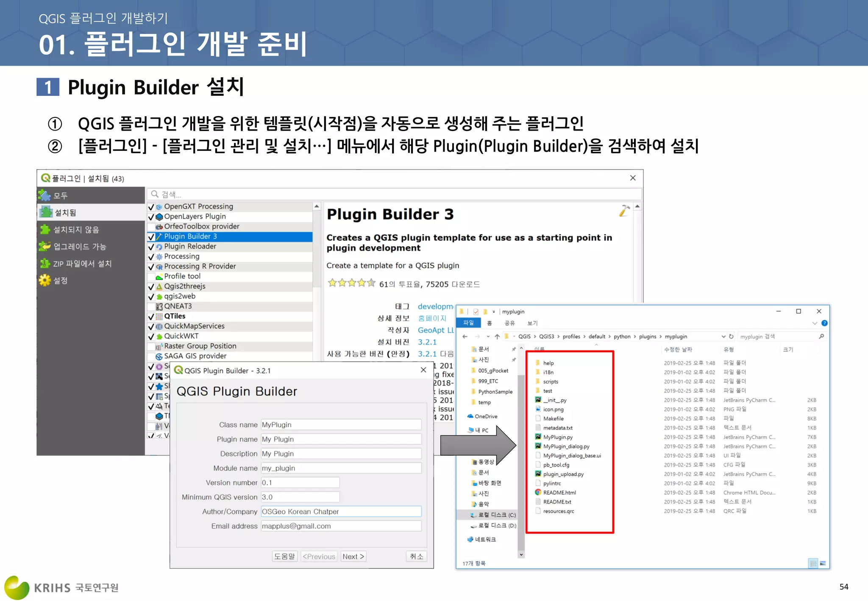Expand the Explorer ribbon chevron

click(815, 323)
